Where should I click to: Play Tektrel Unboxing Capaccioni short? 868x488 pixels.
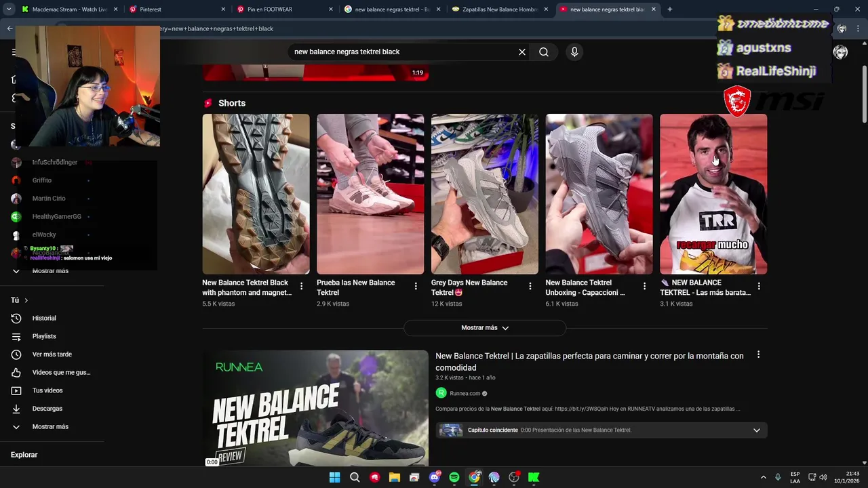[x=599, y=194]
